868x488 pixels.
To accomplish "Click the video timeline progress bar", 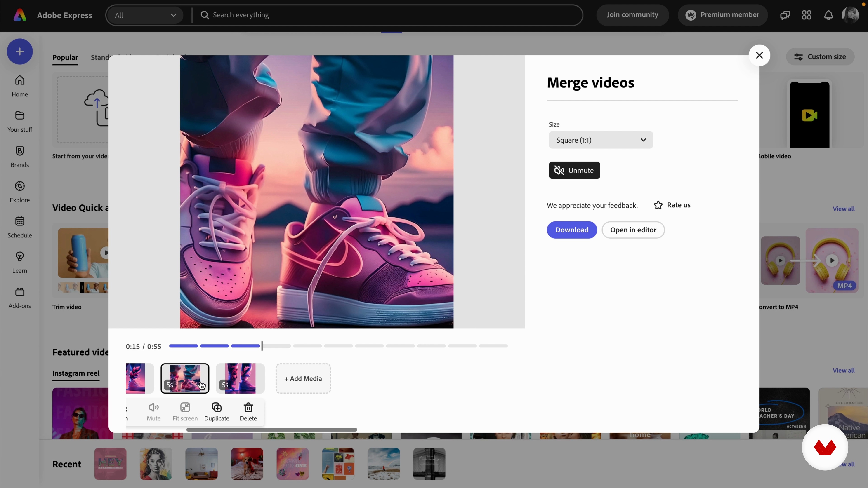I will (338, 346).
